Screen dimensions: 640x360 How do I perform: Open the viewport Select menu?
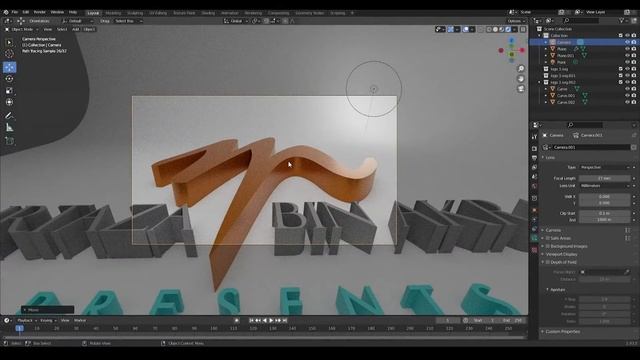[62, 29]
